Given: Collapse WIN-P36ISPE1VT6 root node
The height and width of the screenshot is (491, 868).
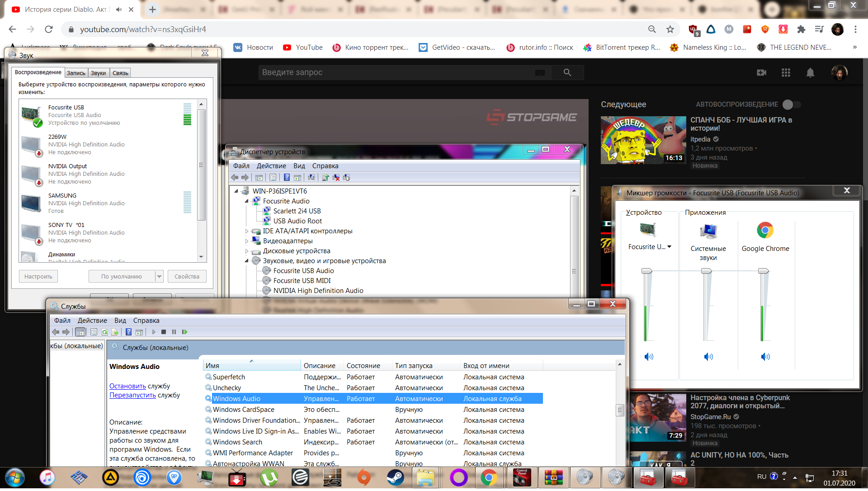Looking at the screenshot, I should [x=236, y=191].
